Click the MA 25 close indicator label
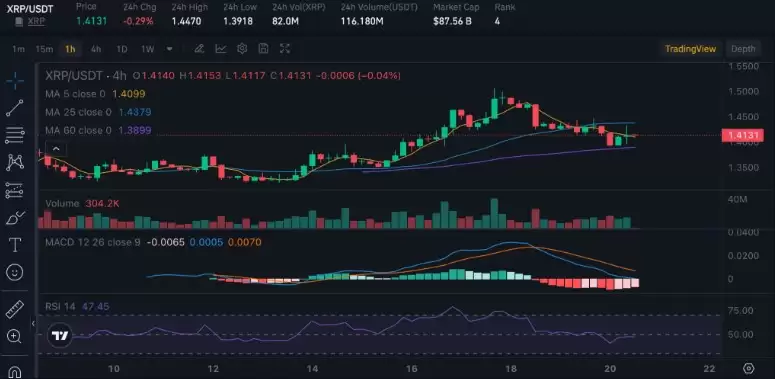The height and width of the screenshot is (379, 775). coord(78,112)
